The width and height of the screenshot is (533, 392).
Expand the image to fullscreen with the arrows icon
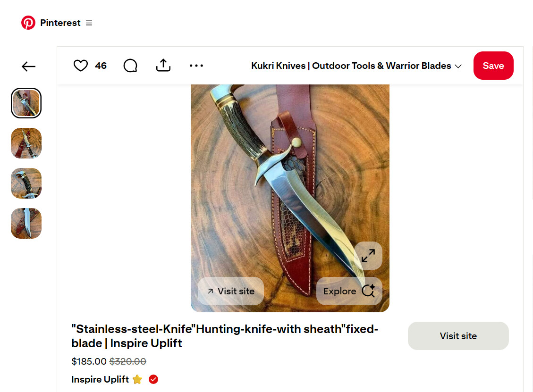coord(368,256)
